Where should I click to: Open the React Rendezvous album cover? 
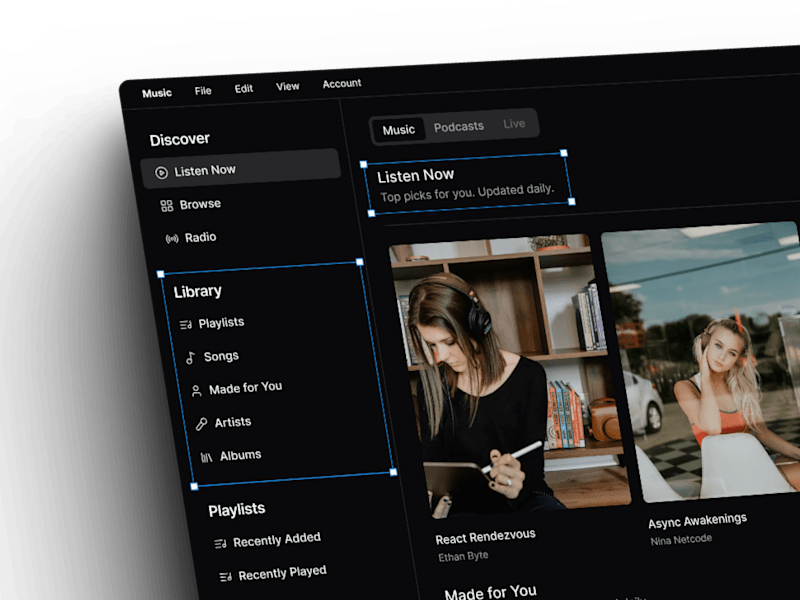[x=509, y=377]
